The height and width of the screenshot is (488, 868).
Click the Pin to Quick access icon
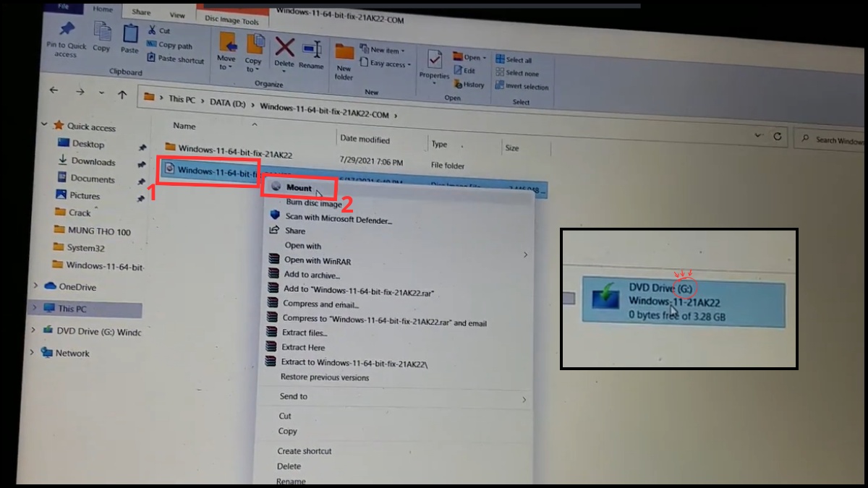coord(67,29)
